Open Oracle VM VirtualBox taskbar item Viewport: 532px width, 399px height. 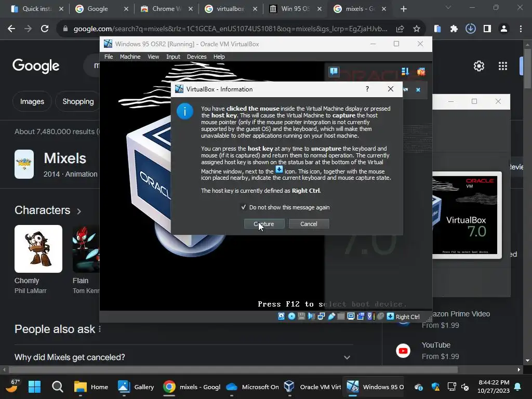coord(312,387)
